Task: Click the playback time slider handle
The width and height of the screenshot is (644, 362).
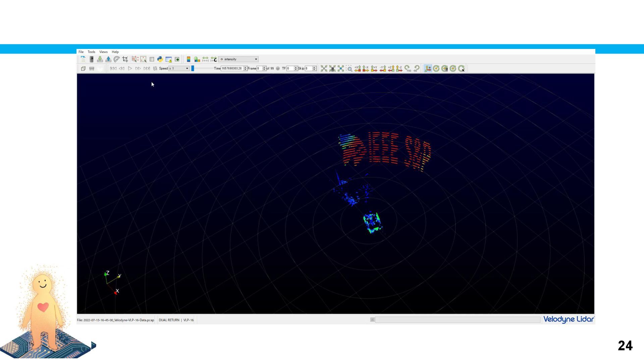Action: pos(193,68)
